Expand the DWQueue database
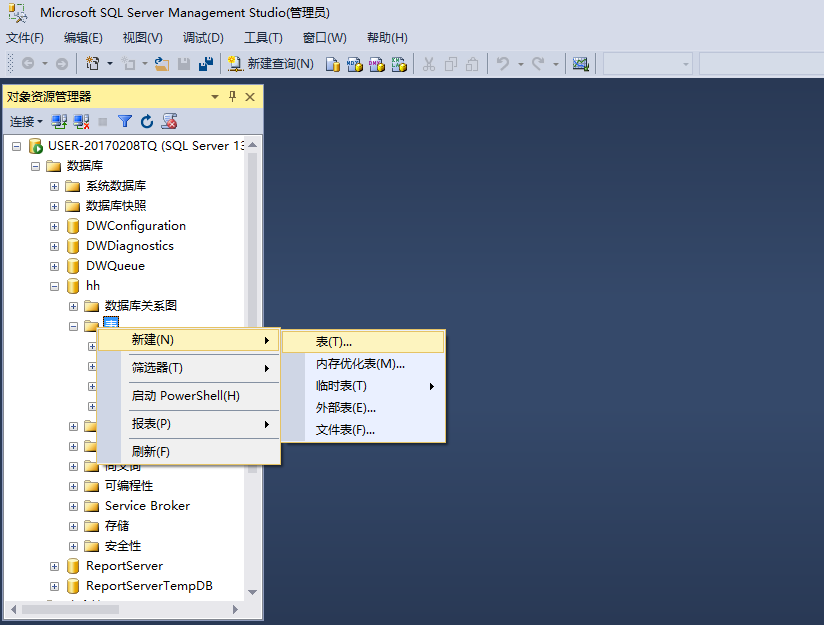Image resolution: width=824 pixels, height=625 pixels. [54, 266]
